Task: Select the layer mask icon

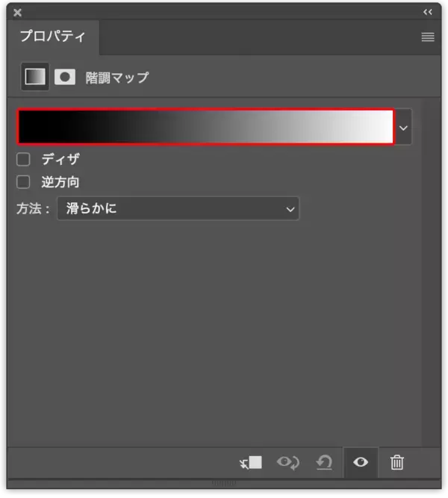Action: pos(65,77)
